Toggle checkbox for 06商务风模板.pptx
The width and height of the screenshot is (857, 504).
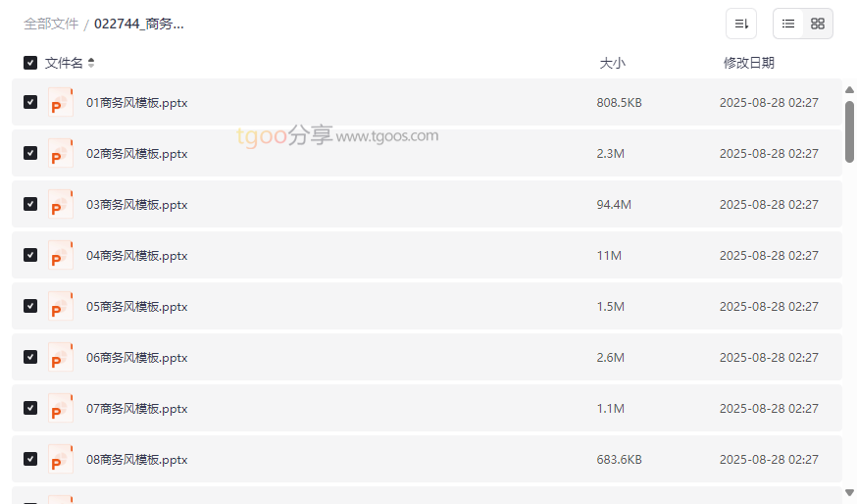point(30,357)
